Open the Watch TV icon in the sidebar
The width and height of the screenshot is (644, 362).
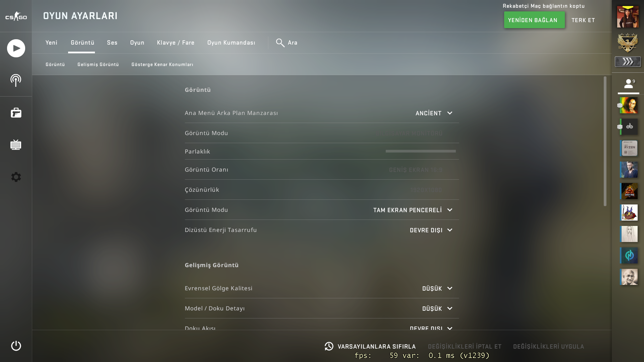[16, 145]
